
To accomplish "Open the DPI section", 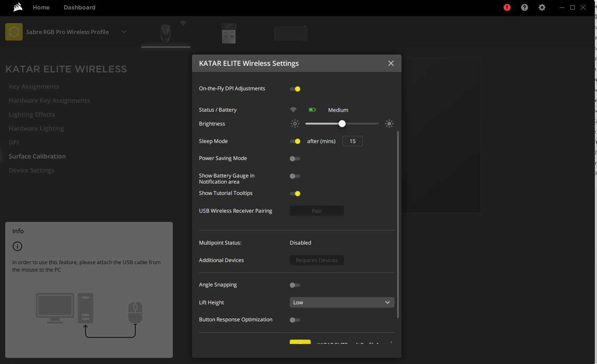I will (x=14, y=143).
